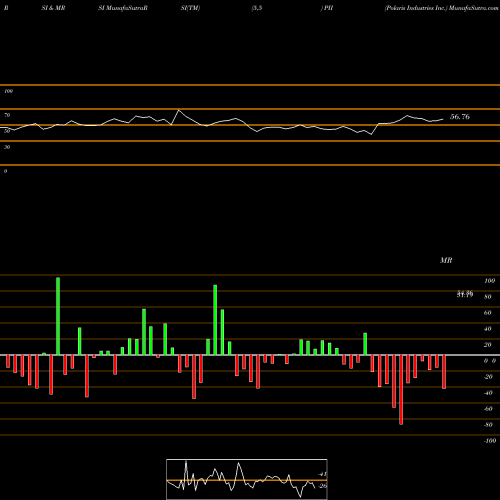Click the longest red MR histogram bar

(401, 390)
